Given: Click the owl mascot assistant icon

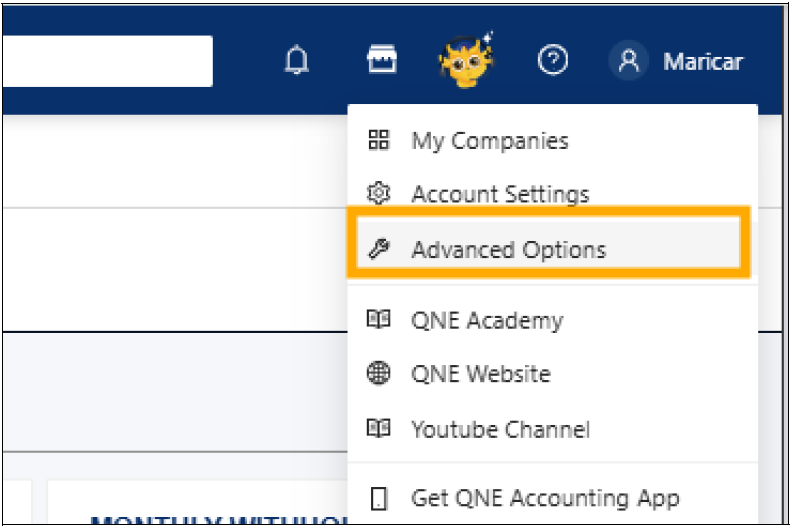Looking at the screenshot, I should [x=466, y=60].
